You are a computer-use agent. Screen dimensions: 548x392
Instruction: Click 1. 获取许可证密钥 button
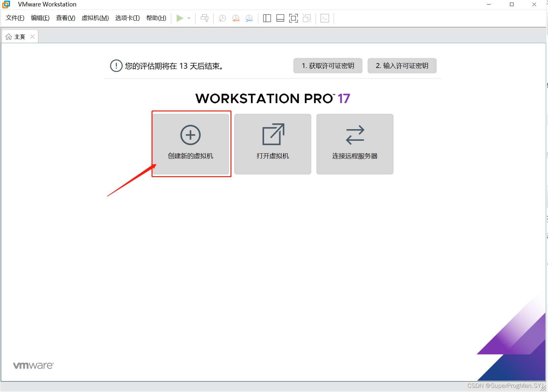tap(328, 66)
